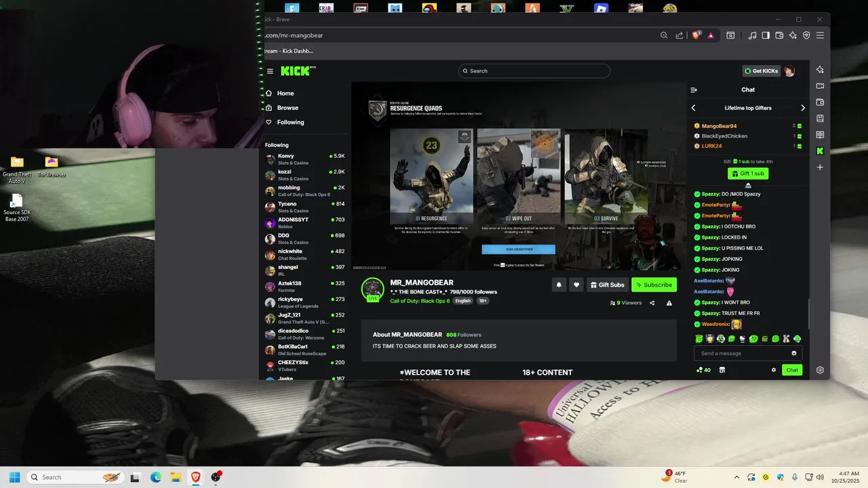
Task: Open Following in sidebar
Action: 290,122
